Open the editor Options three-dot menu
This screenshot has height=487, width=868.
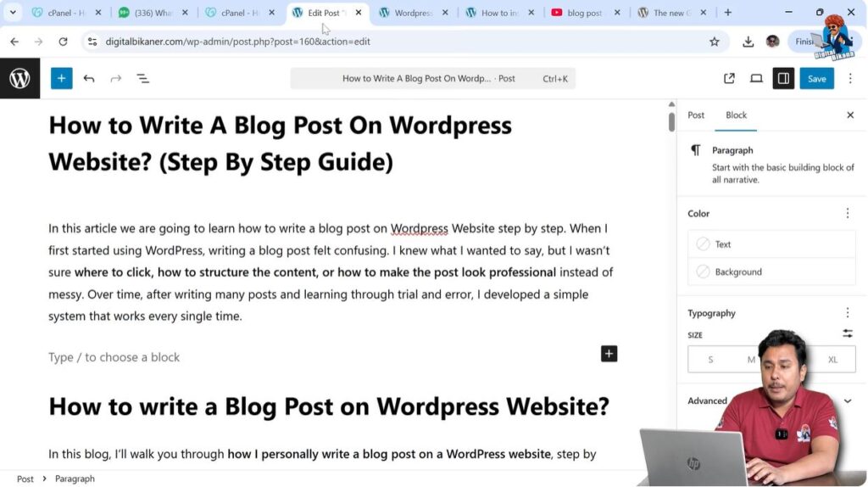tap(850, 79)
